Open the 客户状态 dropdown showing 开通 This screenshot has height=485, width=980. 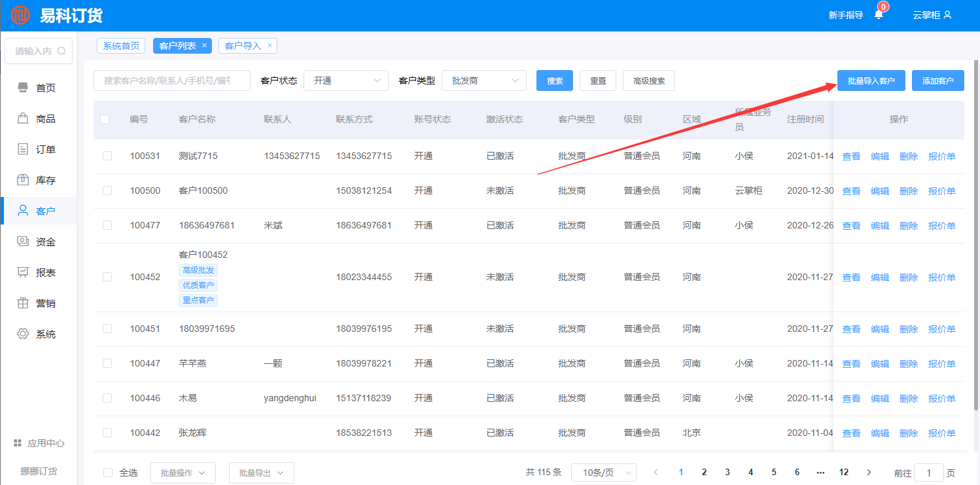click(346, 81)
